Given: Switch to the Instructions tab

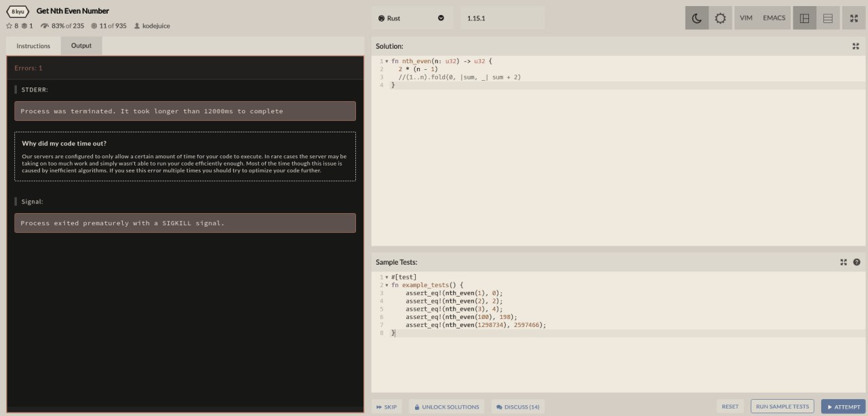Looking at the screenshot, I should [33, 46].
